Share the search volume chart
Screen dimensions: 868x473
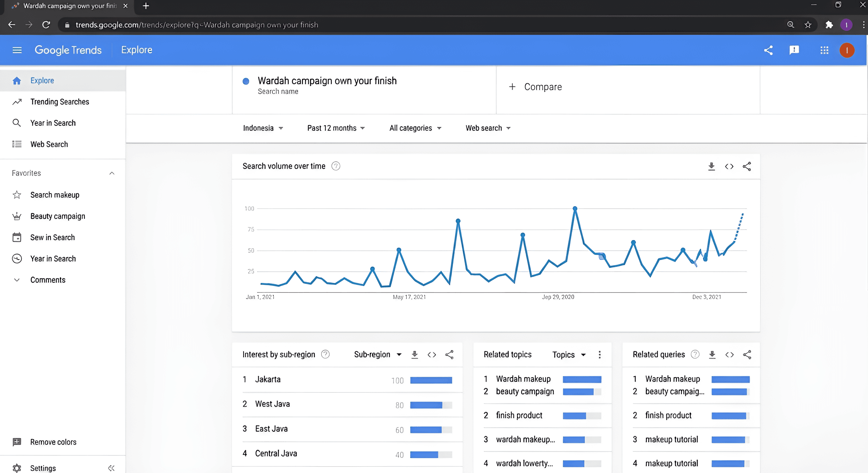[x=747, y=166]
